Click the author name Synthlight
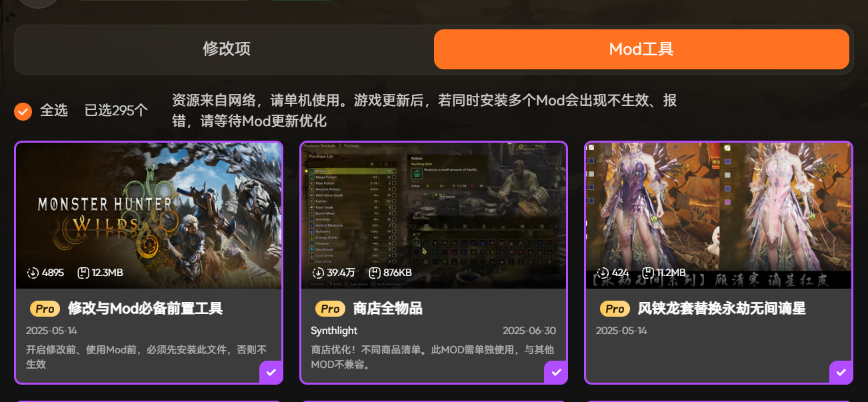Viewport: 868px width, 402px height. [x=334, y=331]
